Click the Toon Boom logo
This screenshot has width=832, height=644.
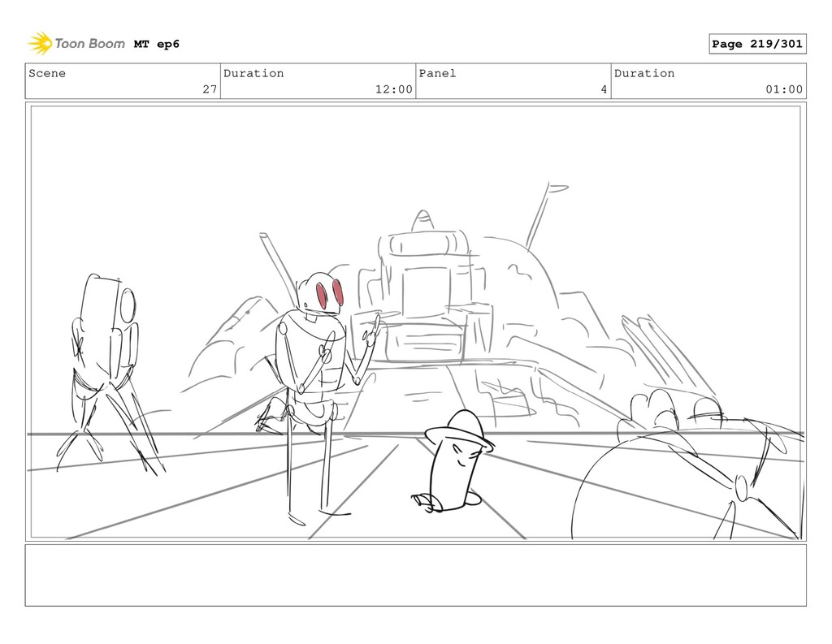tap(76, 44)
